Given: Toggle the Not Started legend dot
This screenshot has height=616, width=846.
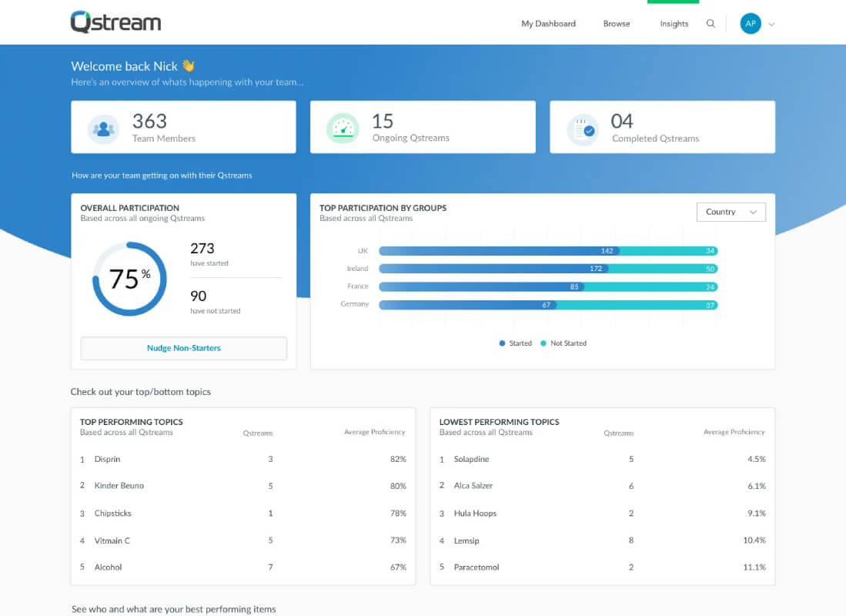Looking at the screenshot, I should coord(543,343).
